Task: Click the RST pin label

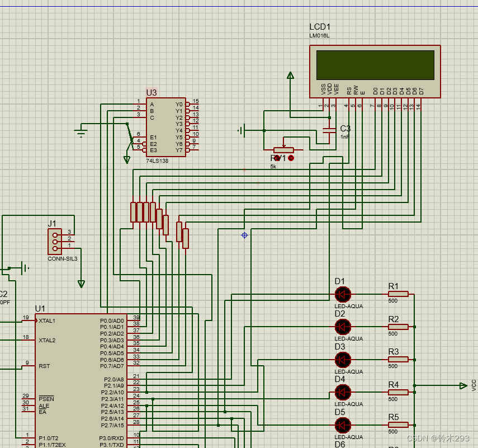Action: tap(44, 366)
